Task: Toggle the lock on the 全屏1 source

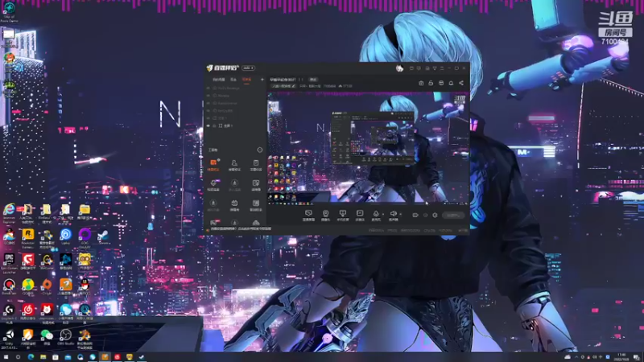Action: coord(214,125)
